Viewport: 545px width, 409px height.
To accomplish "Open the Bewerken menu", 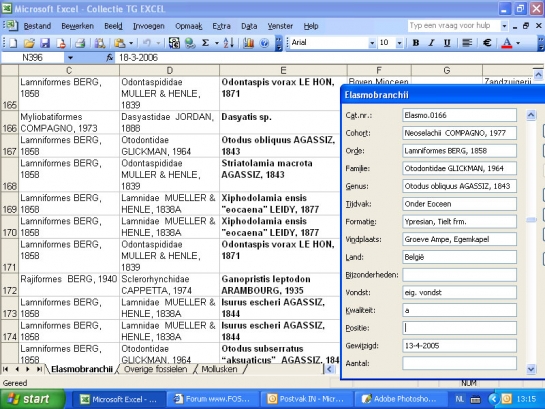I will [78, 26].
